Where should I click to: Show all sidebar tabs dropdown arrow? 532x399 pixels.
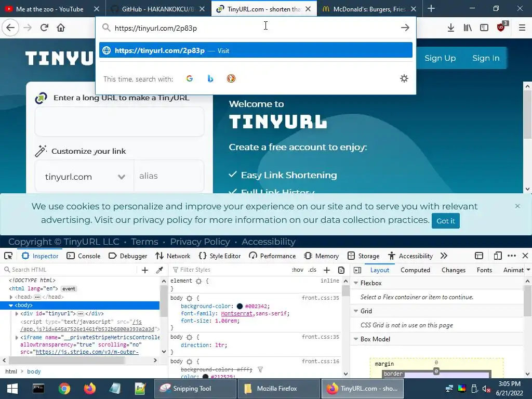(528, 270)
